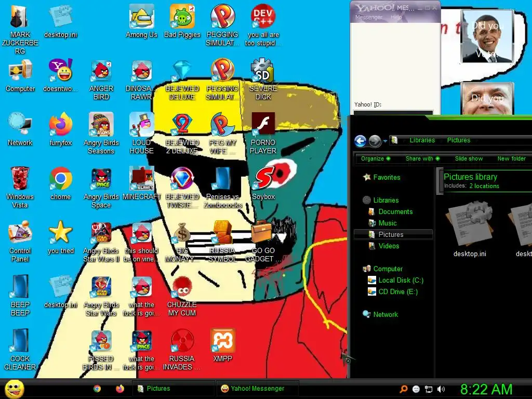Click Explorer forward navigation button
The image size is (532, 399).
[x=375, y=140]
